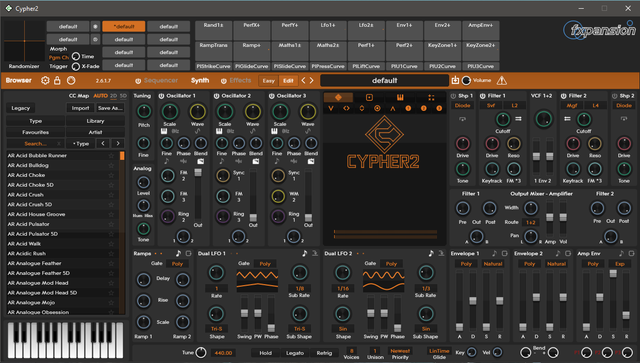Click the Dual LFO 2 note sync icon
The width and height of the screenshot is (640, 363).
pyautogui.click(x=431, y=253)
